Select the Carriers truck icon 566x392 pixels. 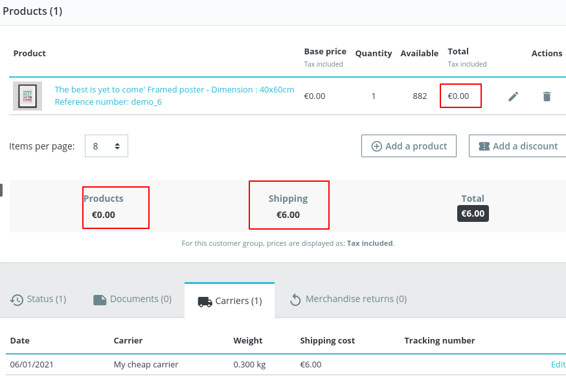point(206,299)
